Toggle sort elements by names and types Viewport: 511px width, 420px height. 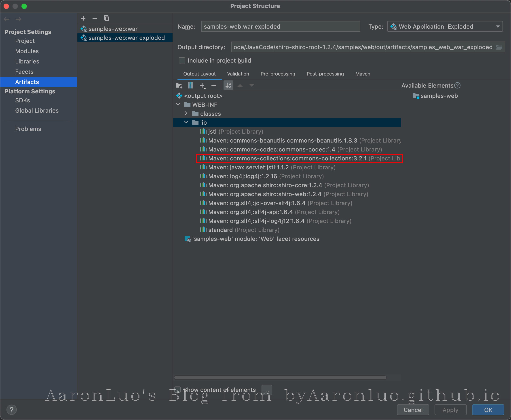point(228,85)
